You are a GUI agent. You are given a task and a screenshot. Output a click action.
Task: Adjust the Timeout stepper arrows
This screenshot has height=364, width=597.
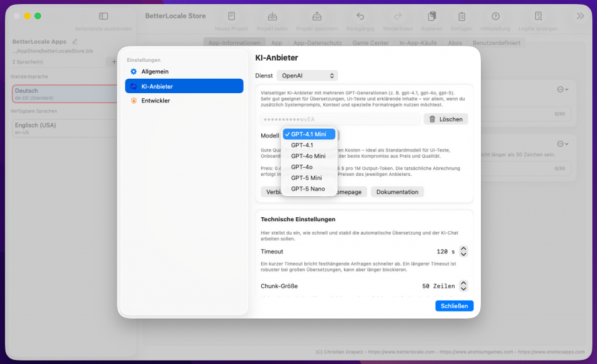463,252
